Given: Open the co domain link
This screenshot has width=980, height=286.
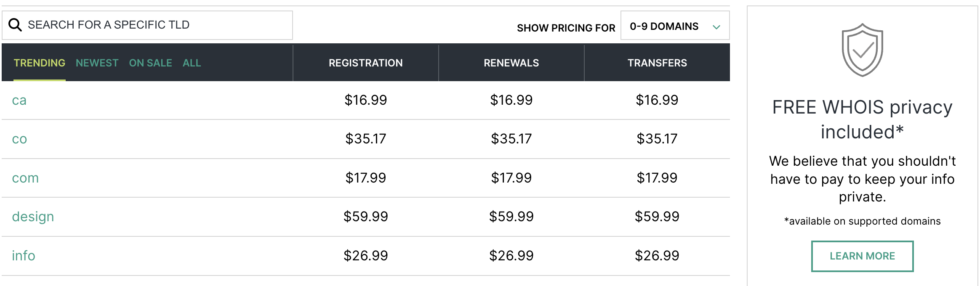Looking at the screenshot, I should 19,139.
